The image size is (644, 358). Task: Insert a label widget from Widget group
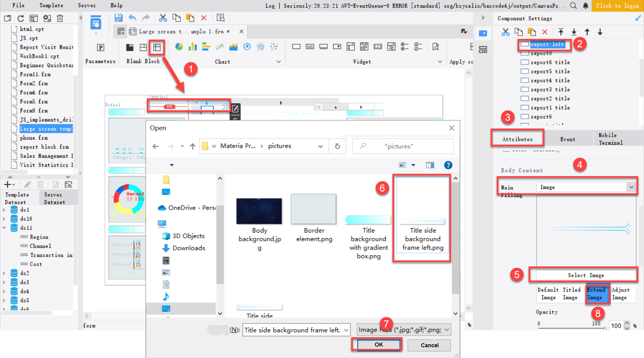[310, 47]
